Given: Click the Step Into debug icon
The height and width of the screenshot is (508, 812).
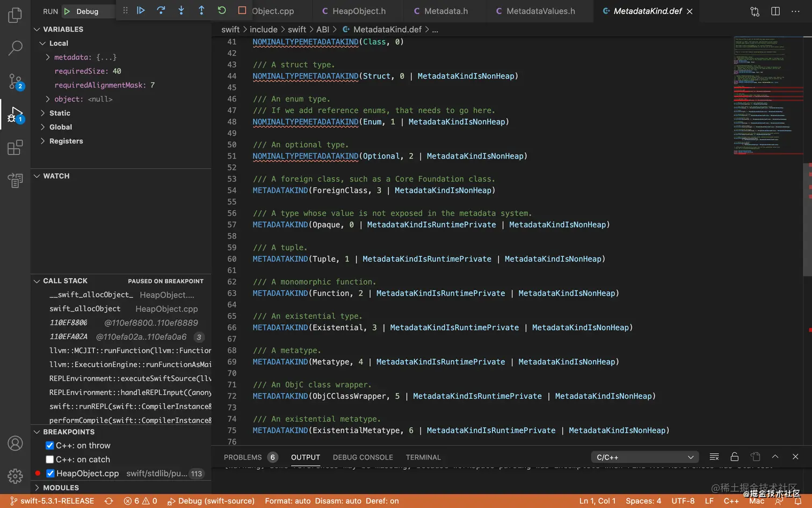Looking at the screenshot, I should [182, 10].
